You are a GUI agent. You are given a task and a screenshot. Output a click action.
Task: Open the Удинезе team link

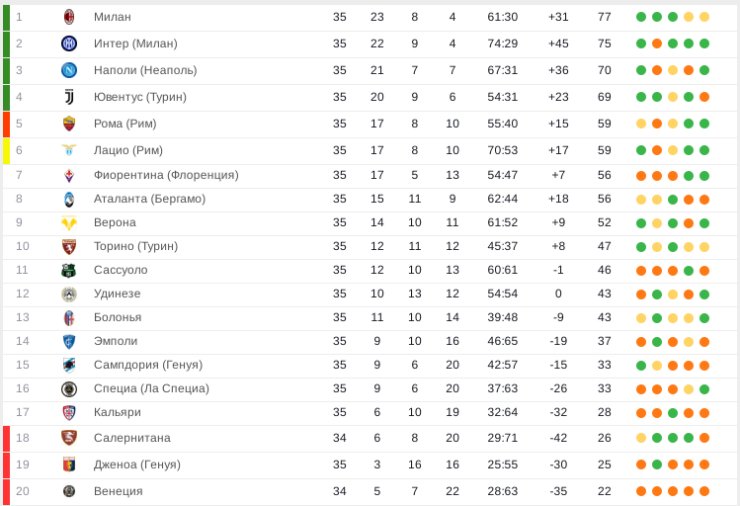(117, 294)
